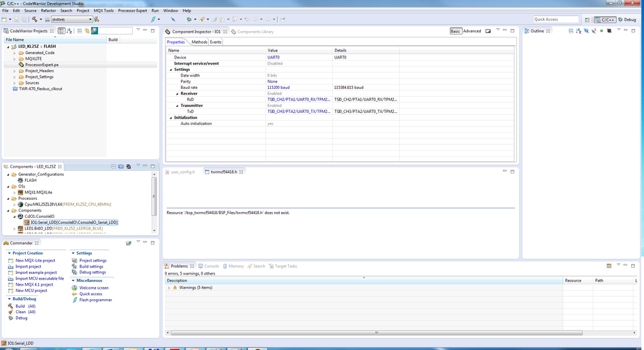
Task: Click the search filter icon in CodeWarrior Projects
Action: tap(95, 31)
